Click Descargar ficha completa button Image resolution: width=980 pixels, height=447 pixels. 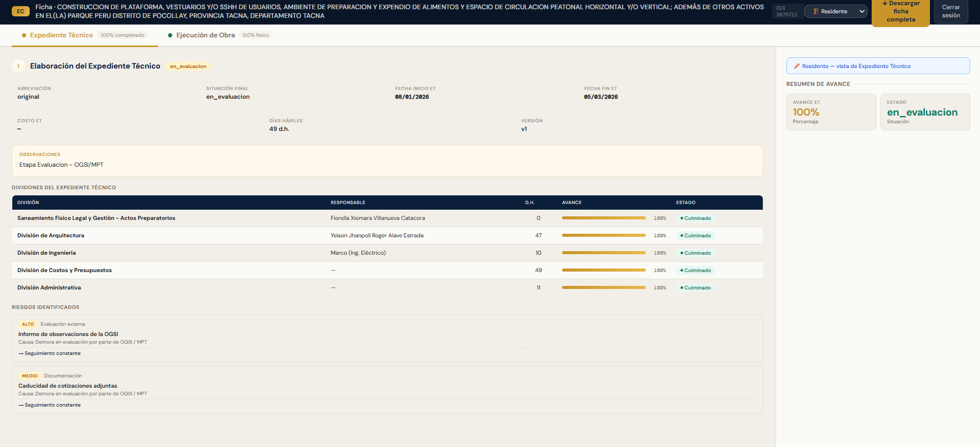point(900,12)
